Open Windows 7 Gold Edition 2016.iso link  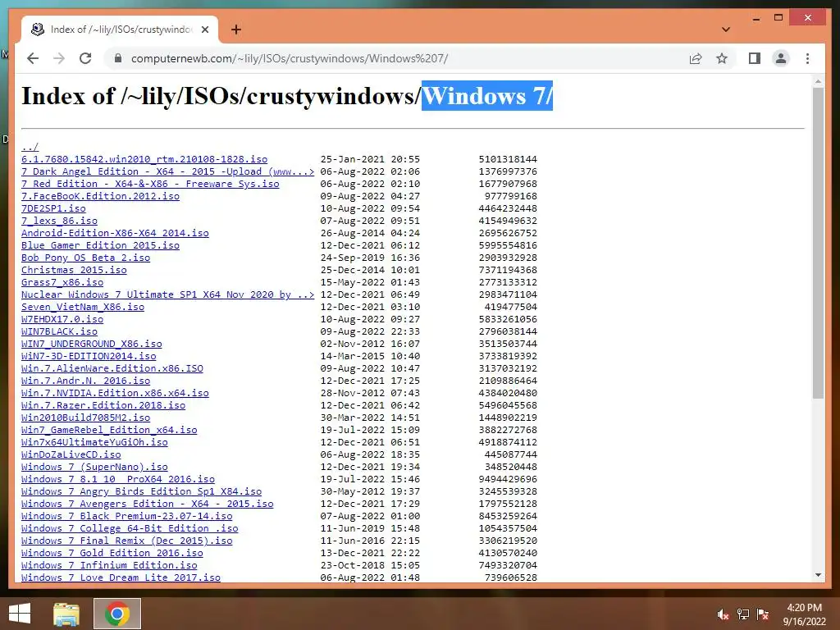(112, 554)
